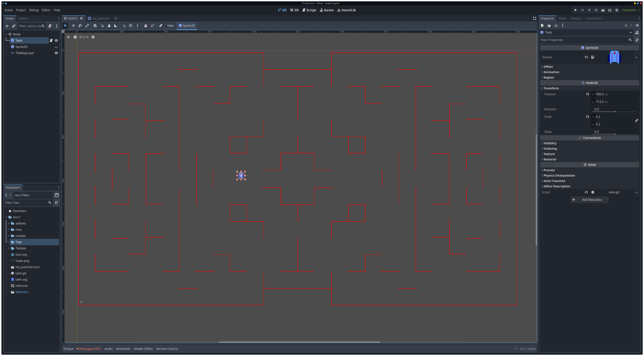Enable smart snapping with the magnet icon
The width and height of the screenshot is (644, 356).
point(124,26)
